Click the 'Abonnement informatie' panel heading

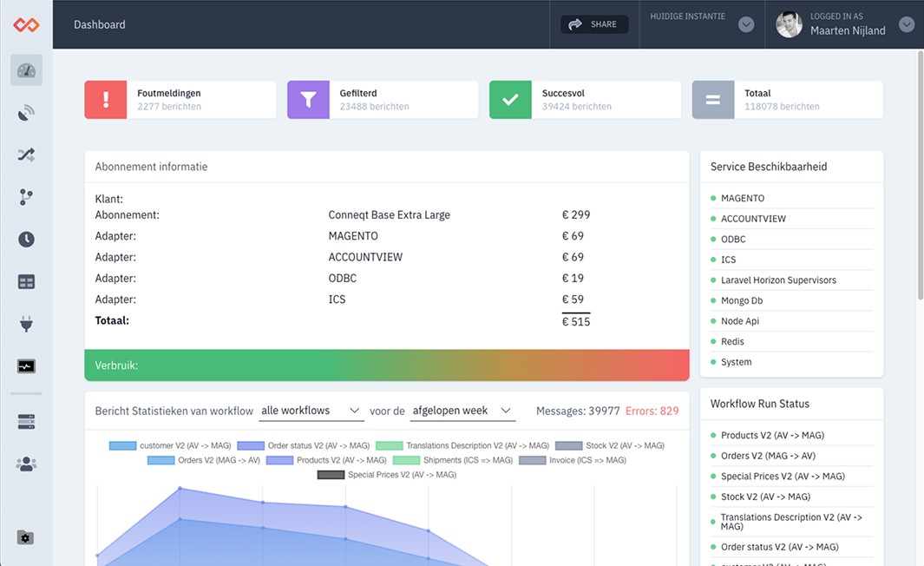tap(152, 167)
